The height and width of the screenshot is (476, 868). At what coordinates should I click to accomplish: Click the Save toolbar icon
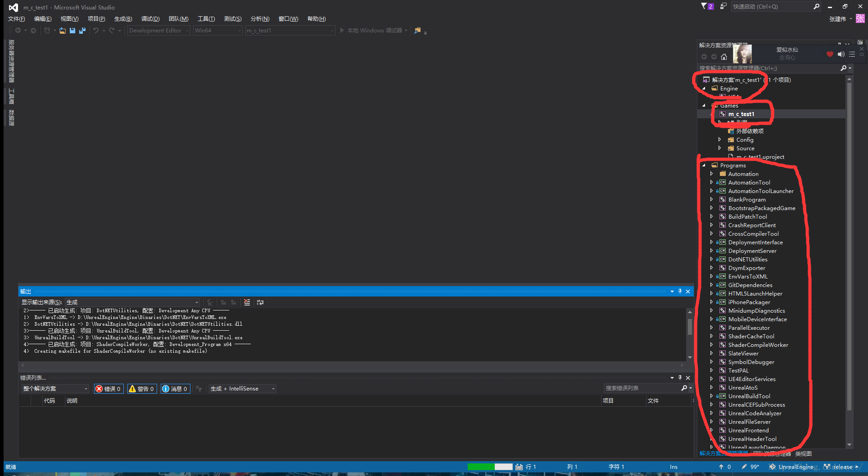point(72,31)
